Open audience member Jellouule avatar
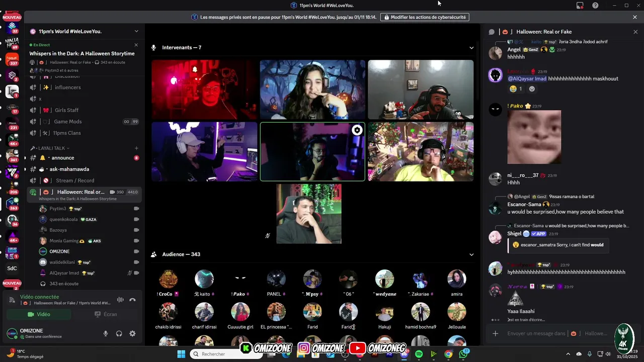Image resolution: width=644 pixels, height=362 pixels. point(456,312)
